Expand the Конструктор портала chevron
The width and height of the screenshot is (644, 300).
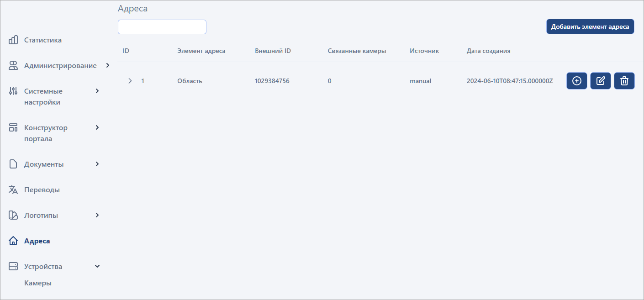coord(97,127)
